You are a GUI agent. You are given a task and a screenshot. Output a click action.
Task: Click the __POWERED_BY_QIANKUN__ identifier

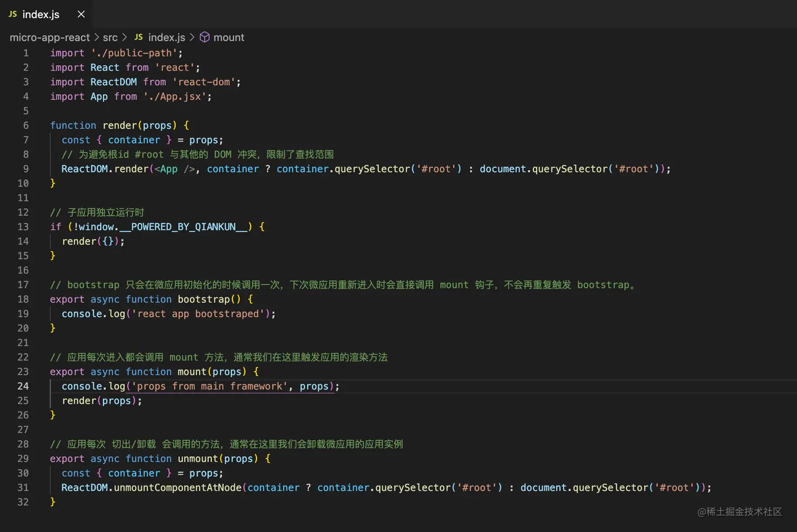tap(183, 227)
